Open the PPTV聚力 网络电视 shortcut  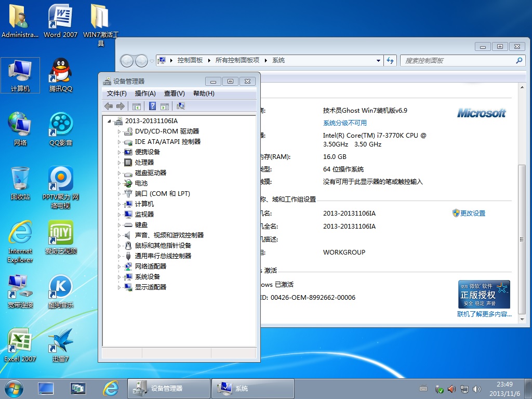tap(61, 187)
